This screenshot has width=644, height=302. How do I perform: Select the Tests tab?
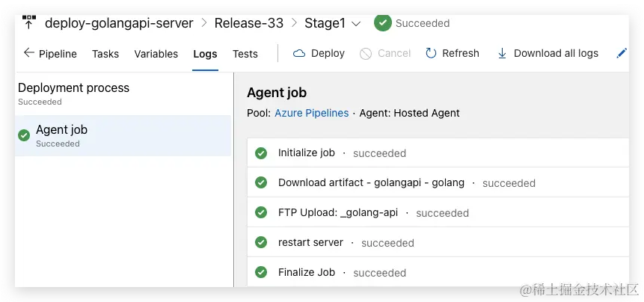245,54
